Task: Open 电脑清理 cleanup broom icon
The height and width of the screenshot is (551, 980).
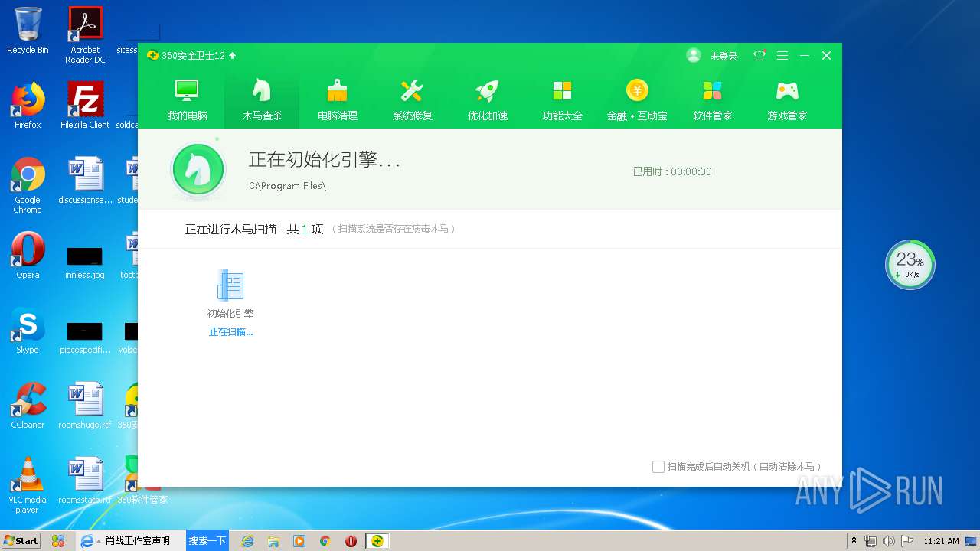Action: (x=338, y=91)
